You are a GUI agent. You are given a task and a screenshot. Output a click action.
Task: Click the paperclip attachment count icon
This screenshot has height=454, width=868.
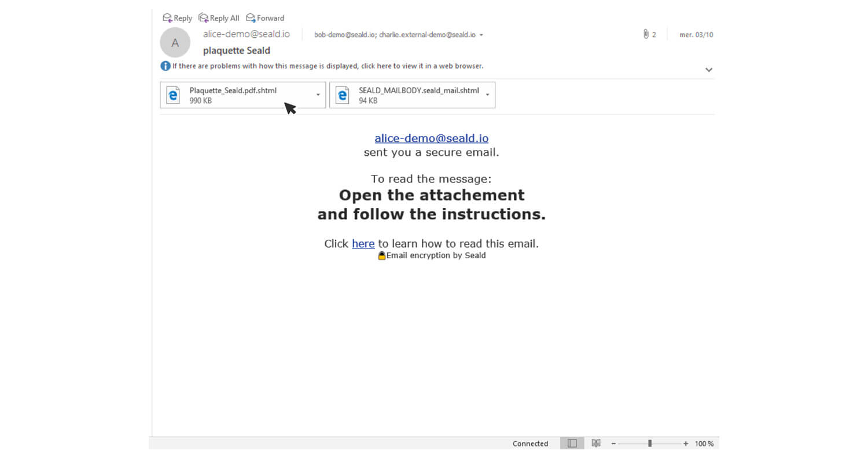point(646,35)
